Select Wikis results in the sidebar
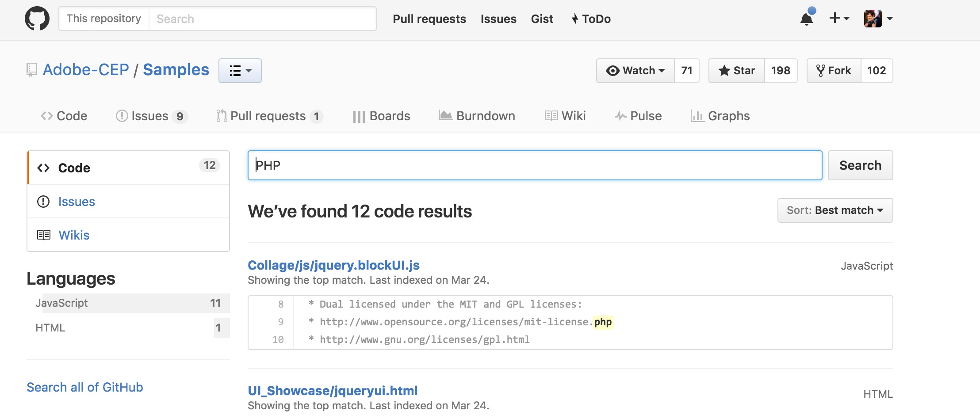Screen dimensions: 980x419 click(128, 235)
